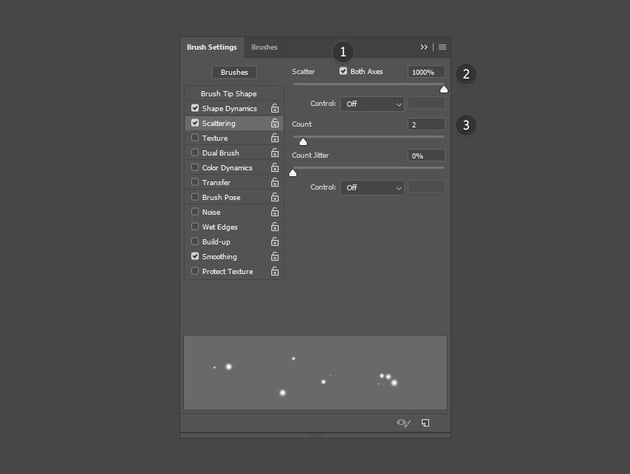630x474 pixels.
Task: Toggle the lock icon beside Color Dynamics
Action: pos(275,168)
